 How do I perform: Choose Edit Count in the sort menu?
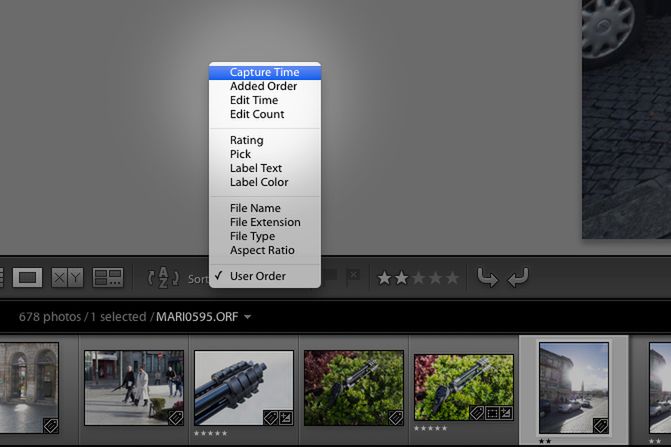coord(265,114)
